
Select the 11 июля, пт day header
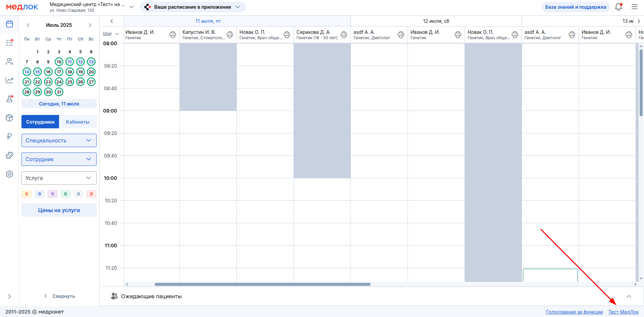tap(208, 21)
